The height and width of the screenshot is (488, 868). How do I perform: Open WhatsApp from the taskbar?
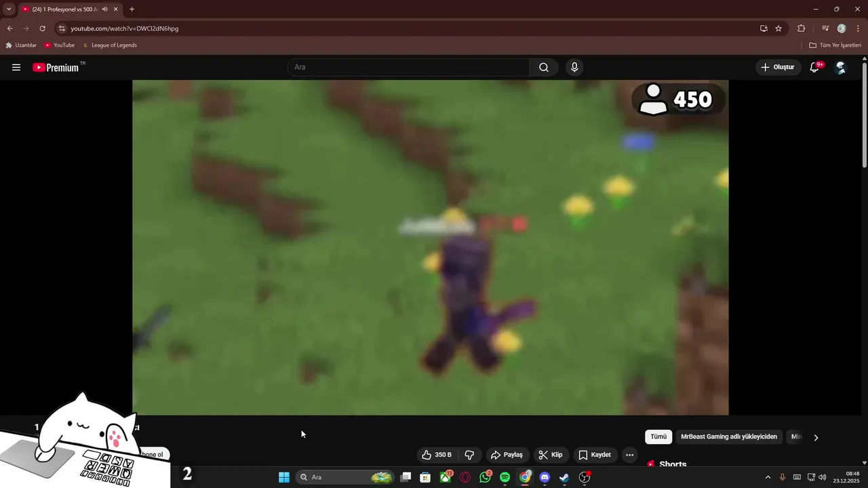coord(485,477)
